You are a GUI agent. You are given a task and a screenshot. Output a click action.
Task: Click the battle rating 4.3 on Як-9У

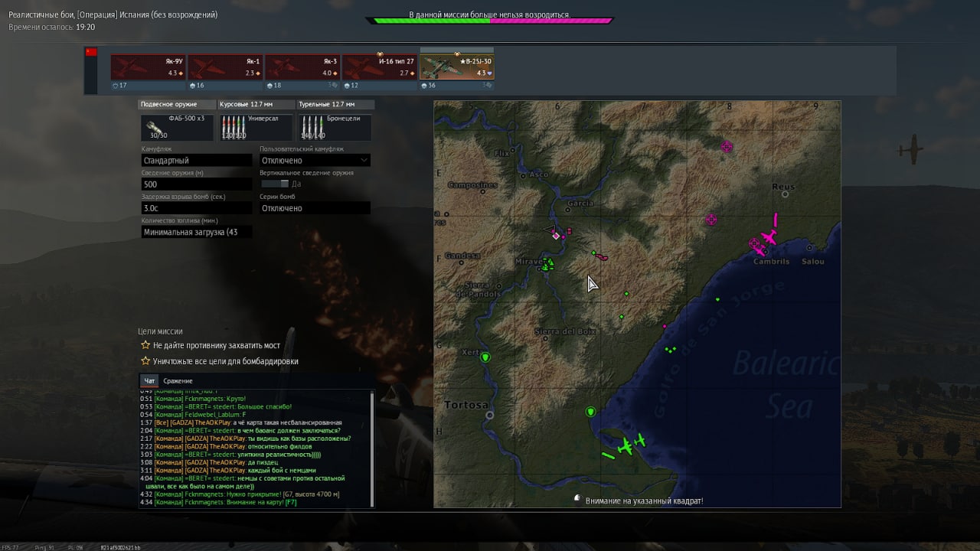point(175,73)
